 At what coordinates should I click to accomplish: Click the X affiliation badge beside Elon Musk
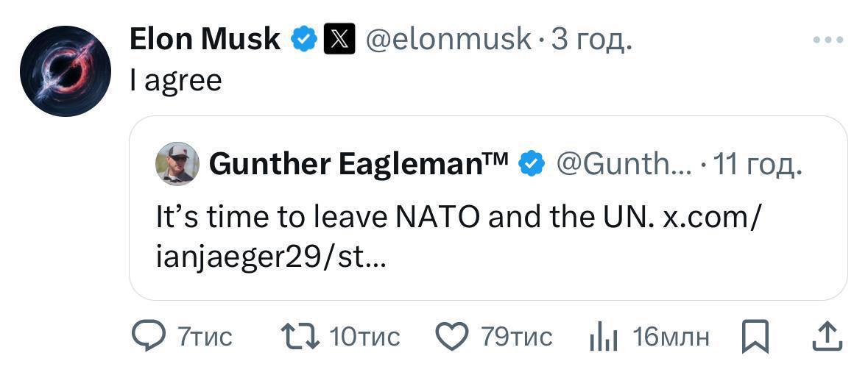(339, 39)
